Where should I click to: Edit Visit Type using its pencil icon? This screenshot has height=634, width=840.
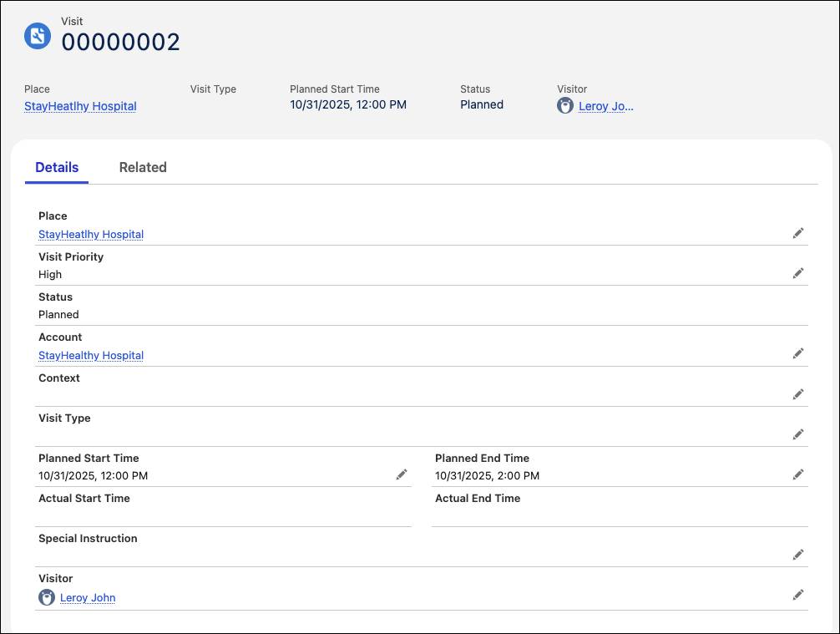click(x=798, y=434)
